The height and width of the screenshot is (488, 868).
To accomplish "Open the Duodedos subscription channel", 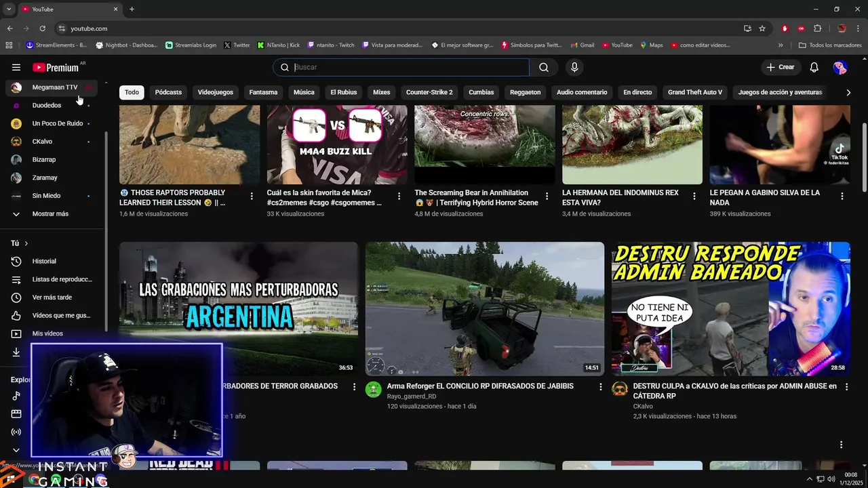I will click(x=53, y=106).
